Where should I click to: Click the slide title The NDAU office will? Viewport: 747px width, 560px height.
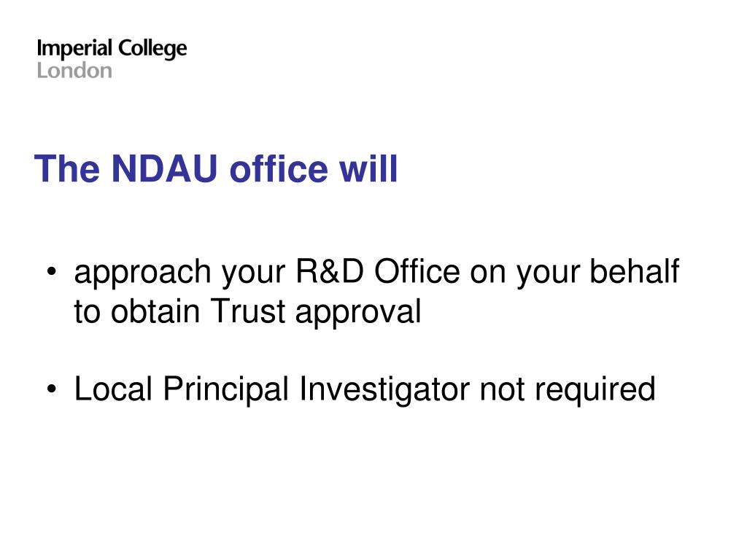(x=216, y=168)
